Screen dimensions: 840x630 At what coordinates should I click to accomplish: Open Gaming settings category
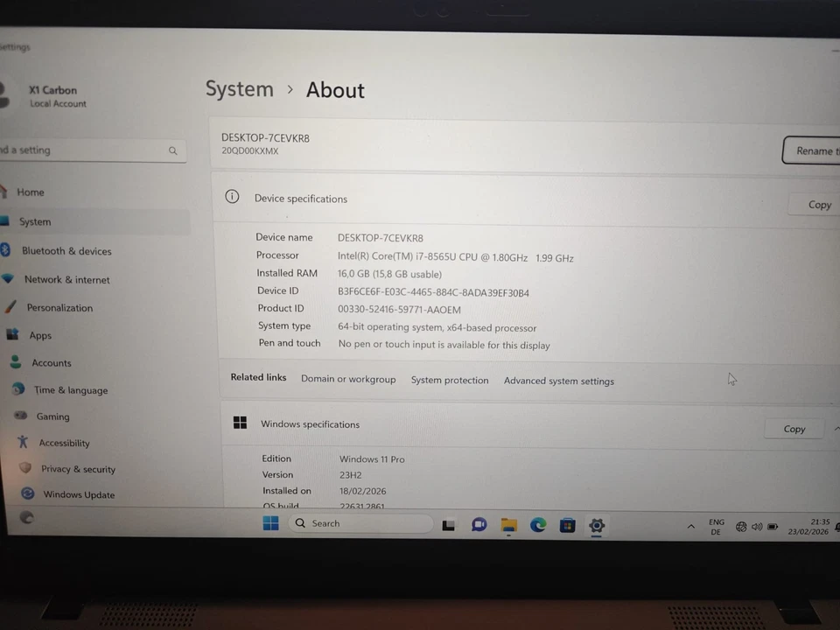tap(52, 416)
